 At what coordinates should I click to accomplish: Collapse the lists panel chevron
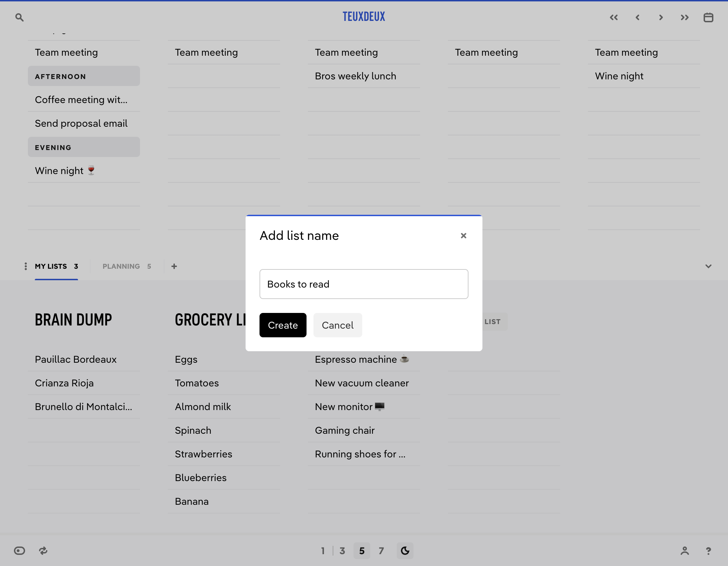click(708, 266)
